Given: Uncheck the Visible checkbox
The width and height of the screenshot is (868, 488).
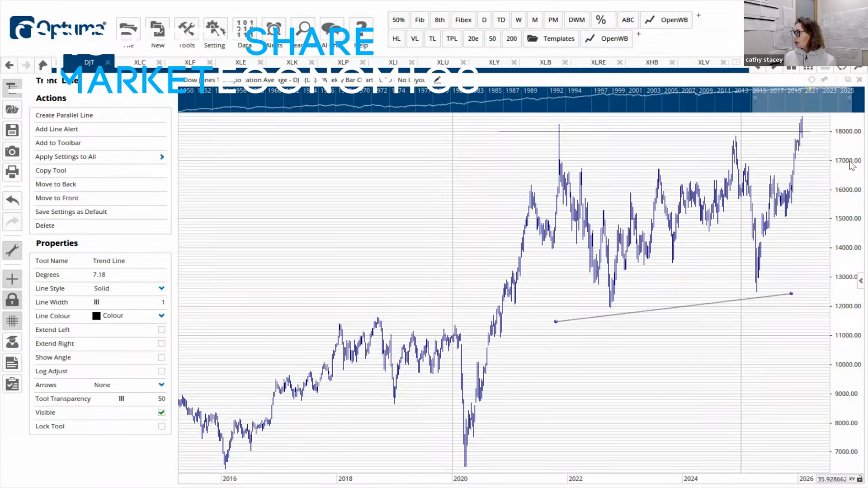Looking at the screenshot, I should 161,412.
